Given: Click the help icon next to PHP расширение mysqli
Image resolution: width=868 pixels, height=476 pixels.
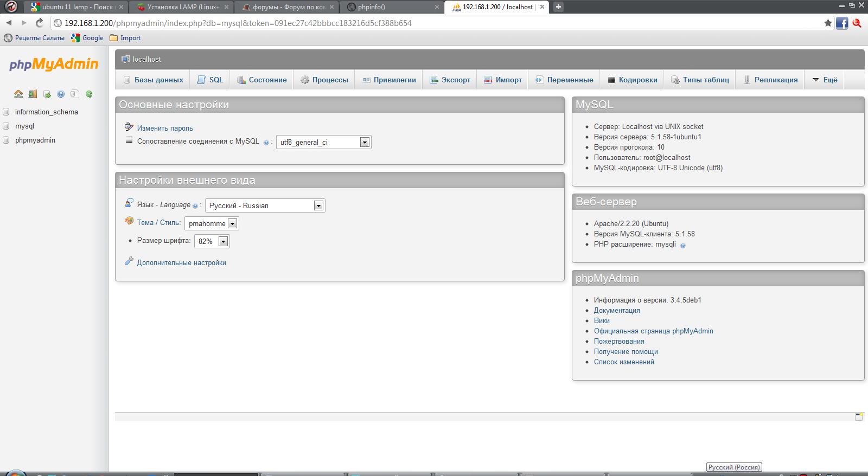Looking at the screenshot, I should [x=682, y=245].
